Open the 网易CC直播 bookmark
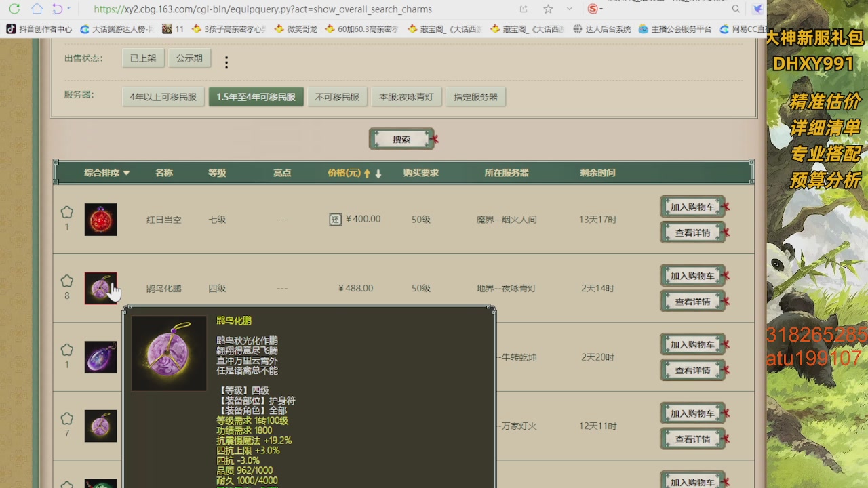Viewport: 868px width, 488px height. (743, 29)
